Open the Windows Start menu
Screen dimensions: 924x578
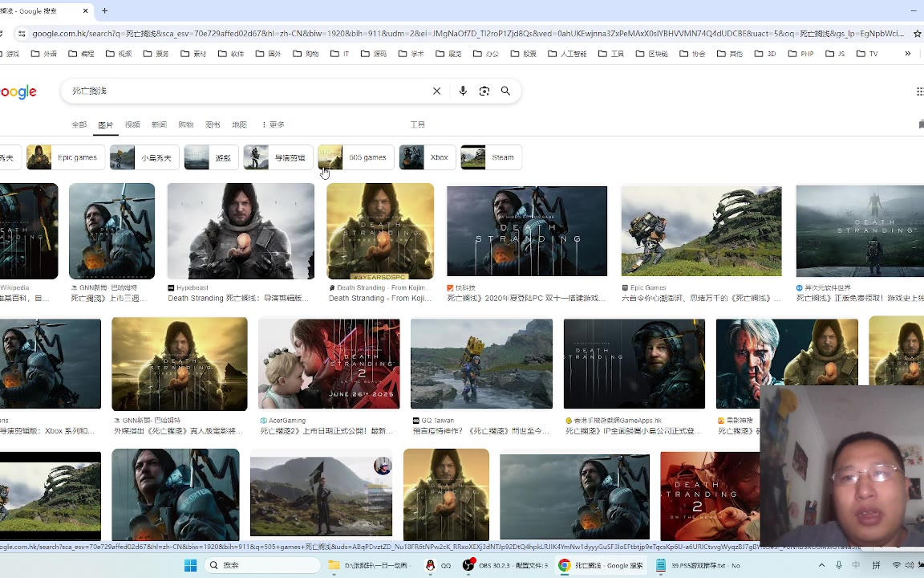pyautogui.click(x=190, y=565)
